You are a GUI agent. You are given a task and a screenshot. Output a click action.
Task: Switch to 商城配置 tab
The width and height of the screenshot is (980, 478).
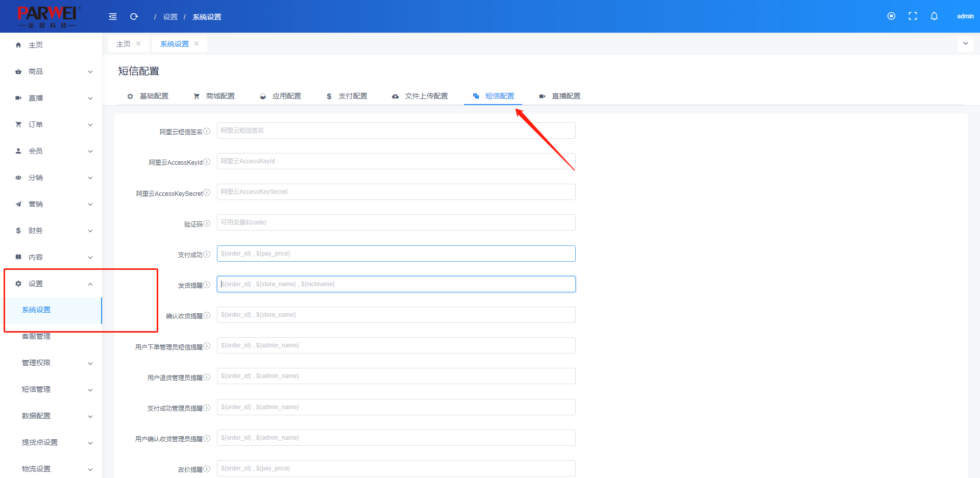[214, 96]
